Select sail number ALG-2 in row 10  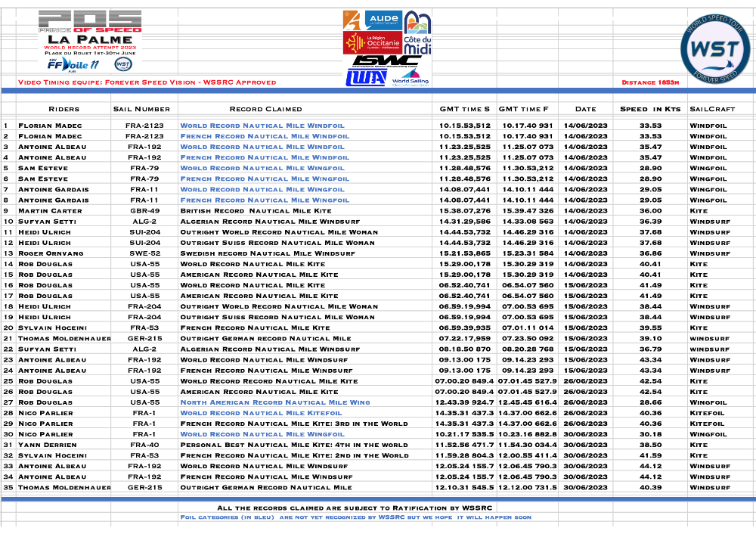point(144,222)
